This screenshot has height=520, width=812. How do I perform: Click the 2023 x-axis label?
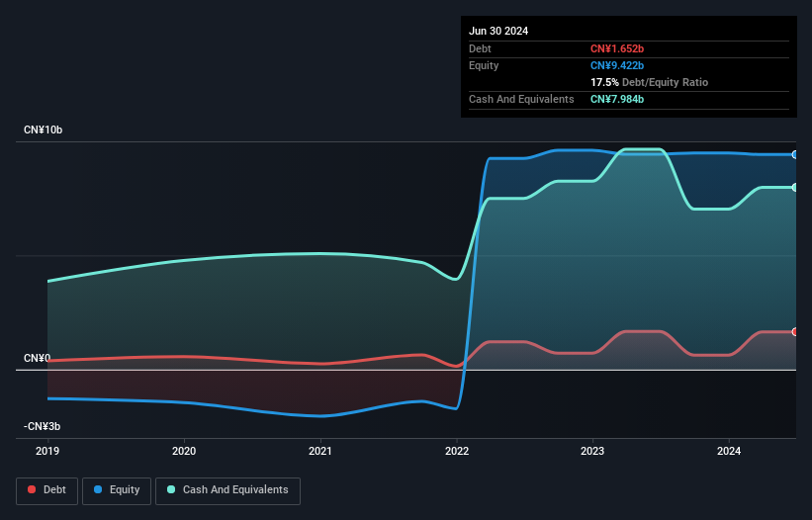(x=592, y=451)
